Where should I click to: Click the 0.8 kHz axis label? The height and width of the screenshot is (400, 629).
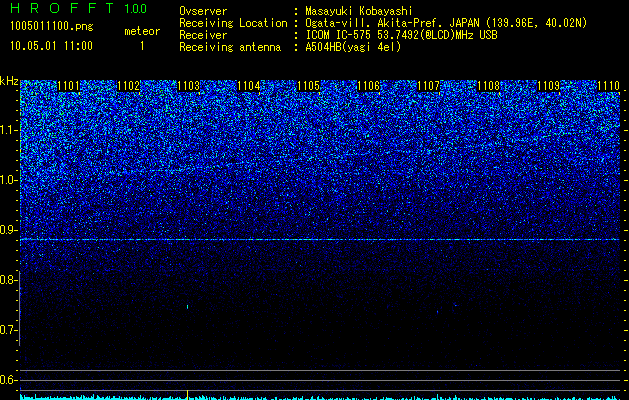[8, 280]
